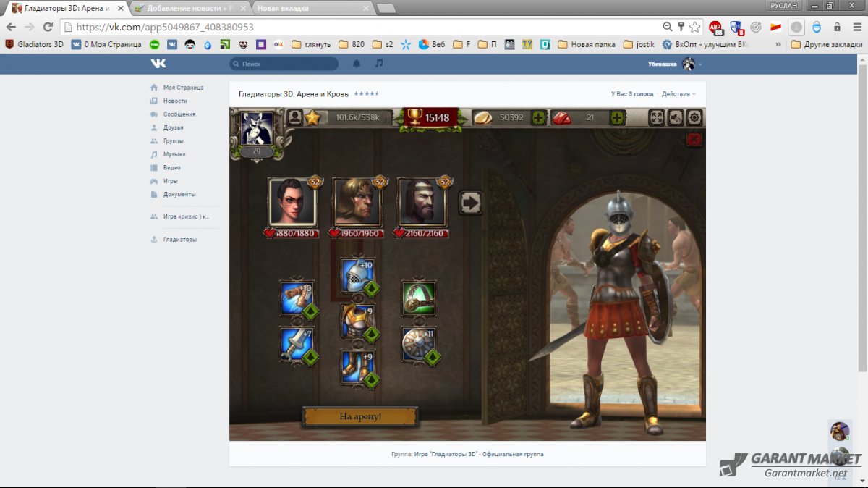This screenshot has height=488, width=868.
Task: Select the bearded gladiator portrait
Action: [x=422, y=202]
